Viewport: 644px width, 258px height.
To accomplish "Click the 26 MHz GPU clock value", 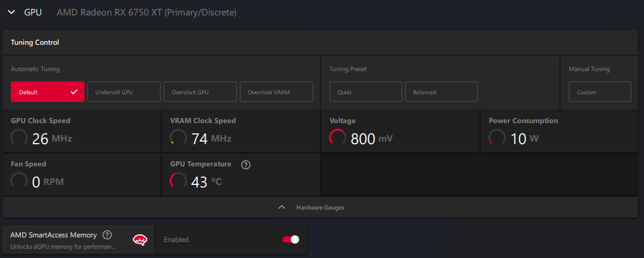I will click(x=52, y=139).
